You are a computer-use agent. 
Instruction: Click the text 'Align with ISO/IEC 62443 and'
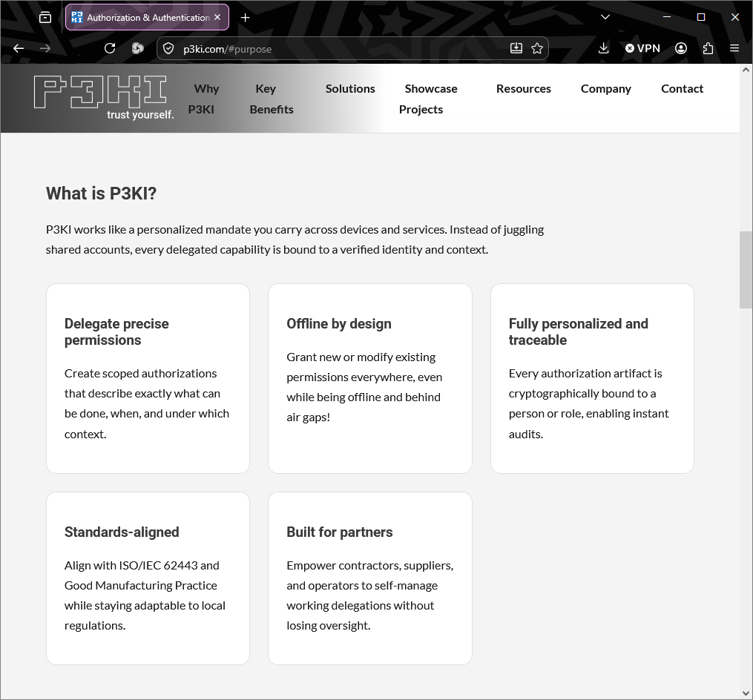(x=142, y=566)
